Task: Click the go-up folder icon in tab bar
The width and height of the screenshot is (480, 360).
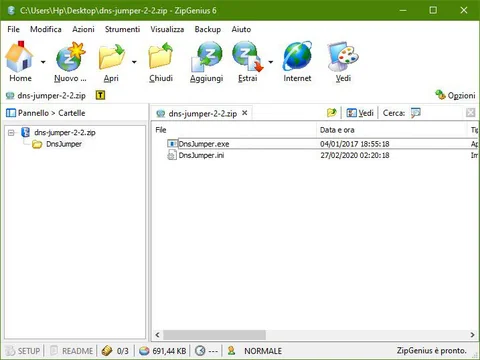Action: coord(332,113)
